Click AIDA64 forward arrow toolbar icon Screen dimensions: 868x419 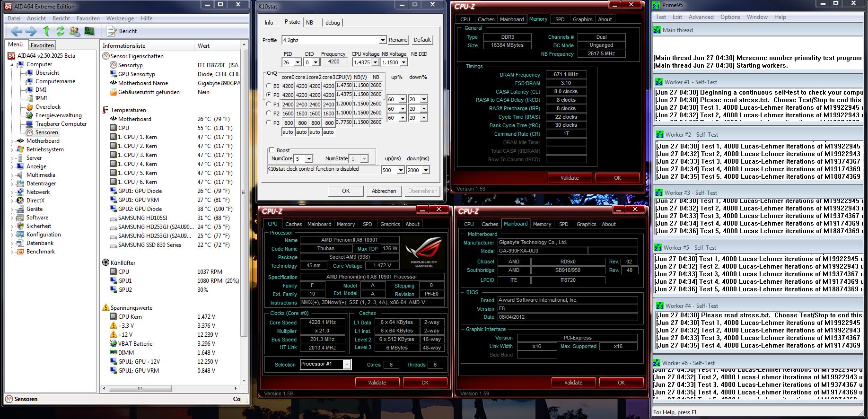(31, 31)
